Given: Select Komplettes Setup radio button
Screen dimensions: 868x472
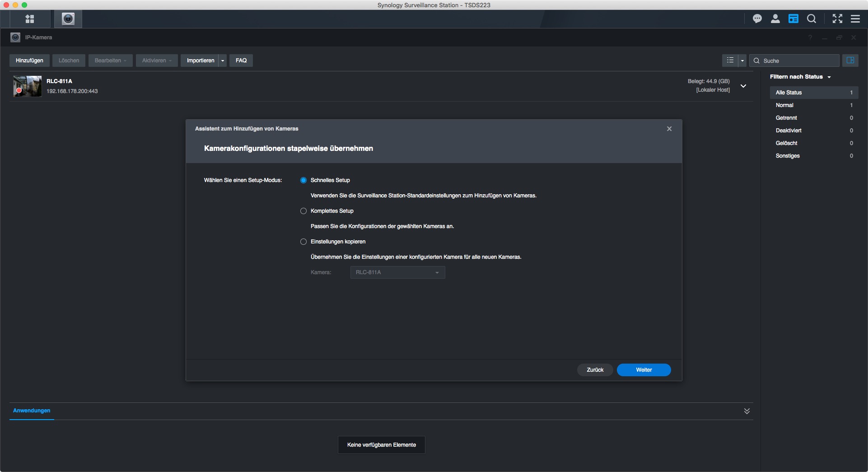Looking at the screenshot, I should (x=303, y=211).
